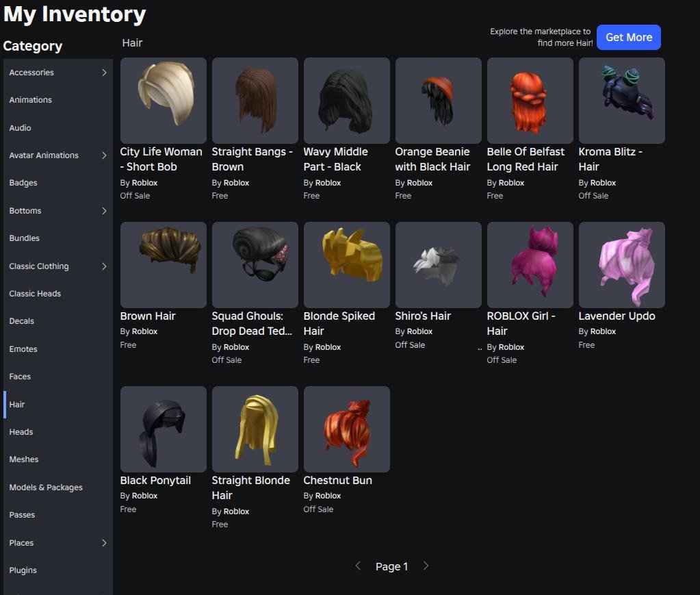Image resolution: width=700 pixels, height=595 pixels.
Task: Expand the Bottoms category chevron
Action: [104, 211]
